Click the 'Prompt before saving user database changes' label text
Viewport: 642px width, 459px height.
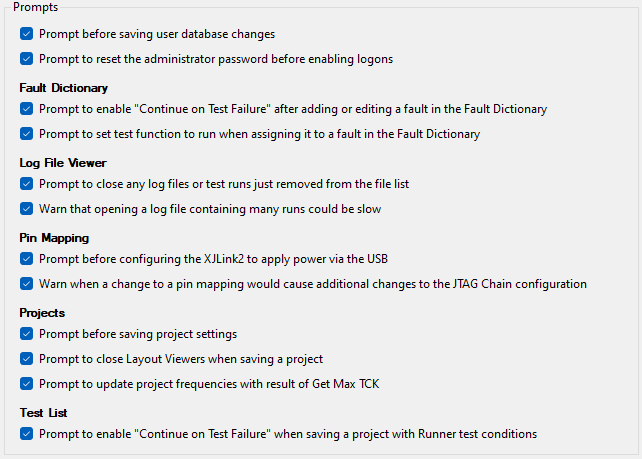(157, 34)
